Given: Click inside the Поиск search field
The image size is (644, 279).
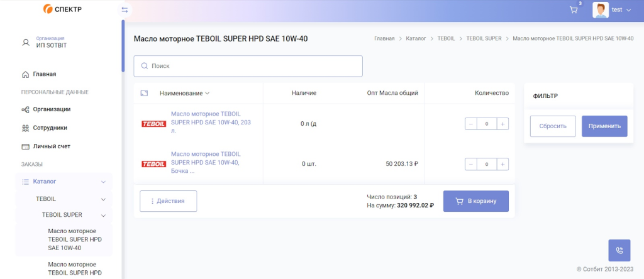Looking at the screenshot, I should click(x=248, y=66).
